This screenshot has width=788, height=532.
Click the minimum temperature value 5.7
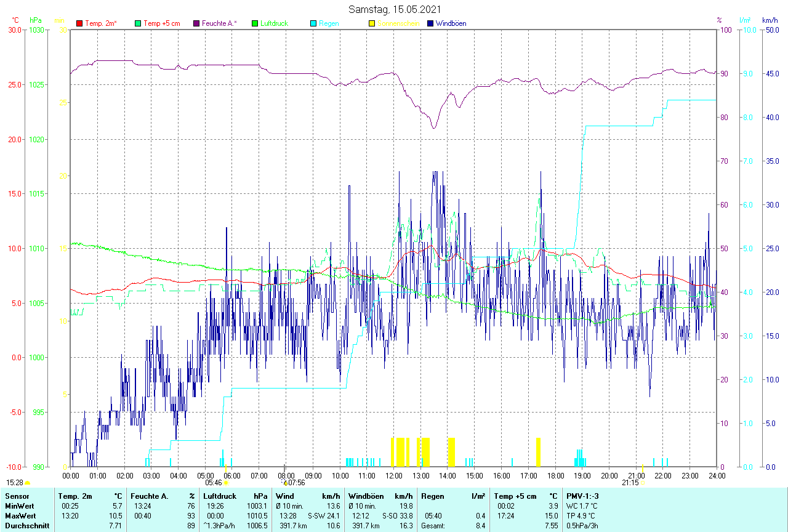[118, 506]
